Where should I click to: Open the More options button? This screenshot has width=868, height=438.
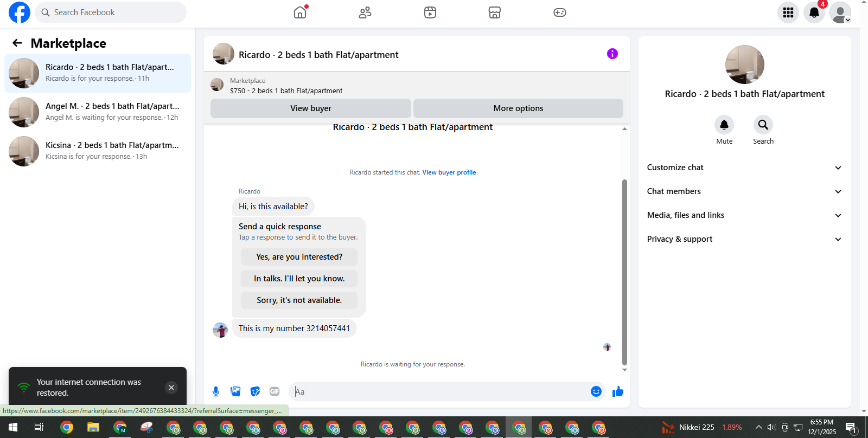tap(518, 108)
